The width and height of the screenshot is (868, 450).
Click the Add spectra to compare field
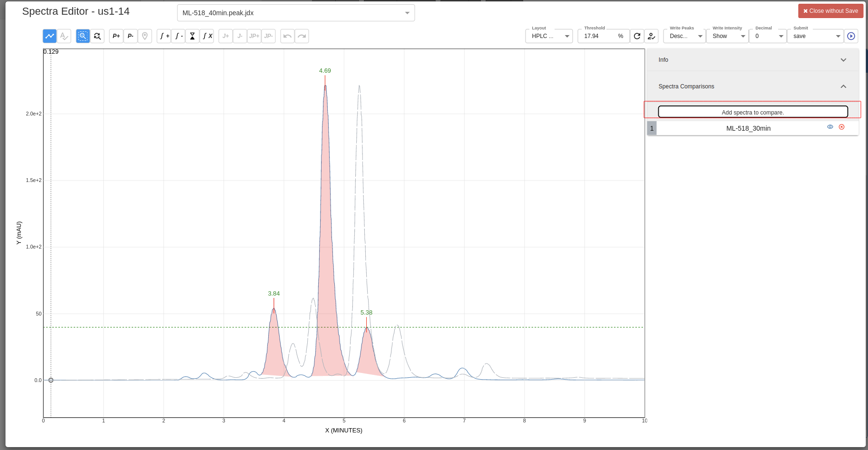[752, 112]
